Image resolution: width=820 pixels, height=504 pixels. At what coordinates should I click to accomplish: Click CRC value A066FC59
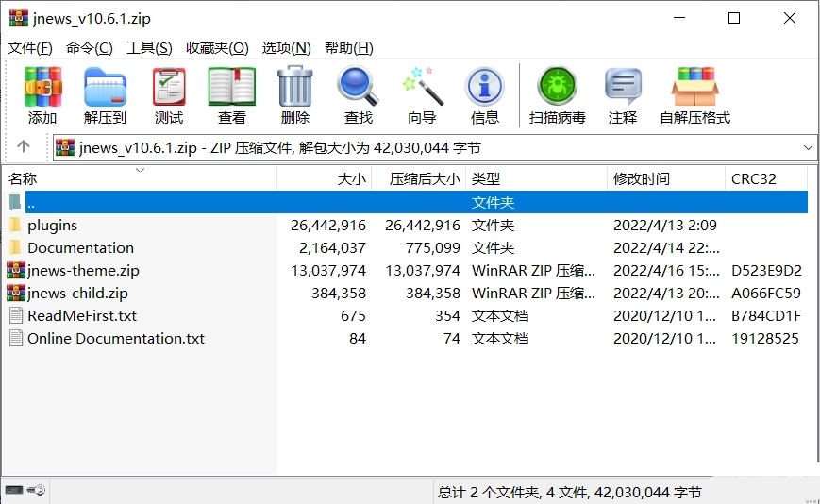coord(766,293)
